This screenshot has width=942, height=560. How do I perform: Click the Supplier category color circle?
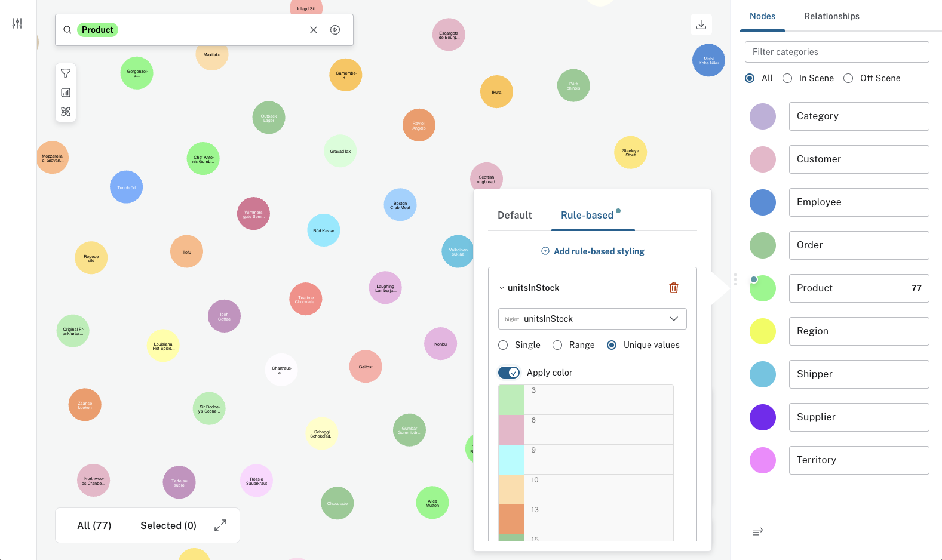pos(763,417)
